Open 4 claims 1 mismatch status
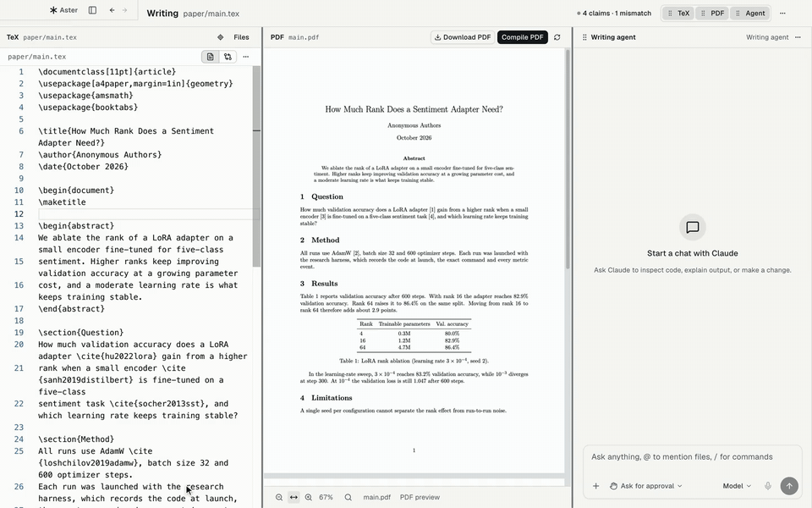The image size is (812, 508). (x=614, y=13)
